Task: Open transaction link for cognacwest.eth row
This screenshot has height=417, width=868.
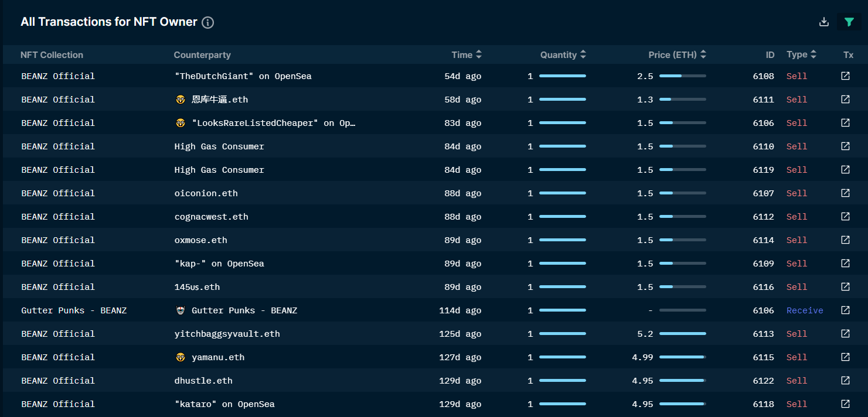Action: coord(845,217)
